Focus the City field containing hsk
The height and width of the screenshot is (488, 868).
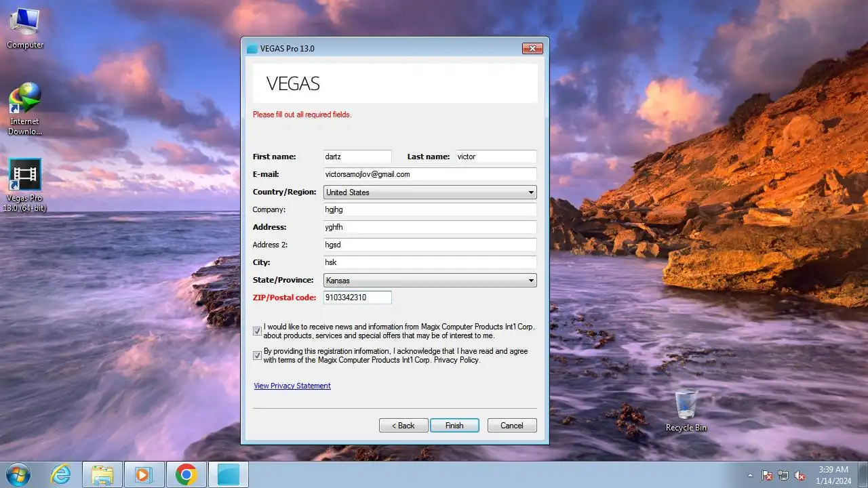pyautogui.click(x=430, y=262)
